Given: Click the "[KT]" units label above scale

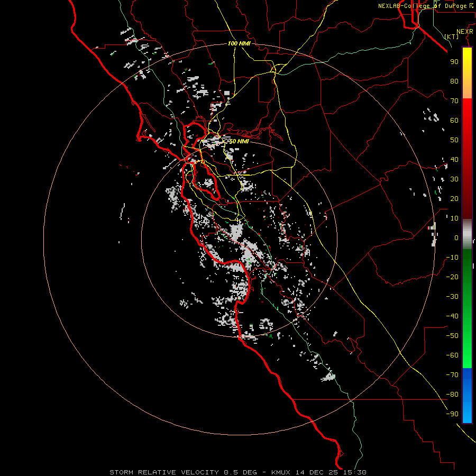Looking at the screenshot, I should tap(452, 36).
